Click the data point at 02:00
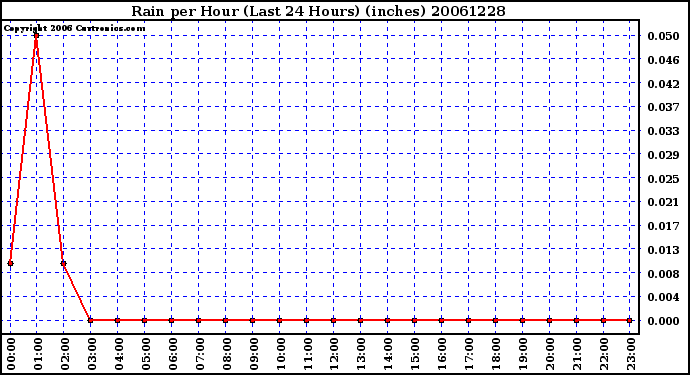Image resolution: width=690 pixels, height=375 pixels. (63, 264)
